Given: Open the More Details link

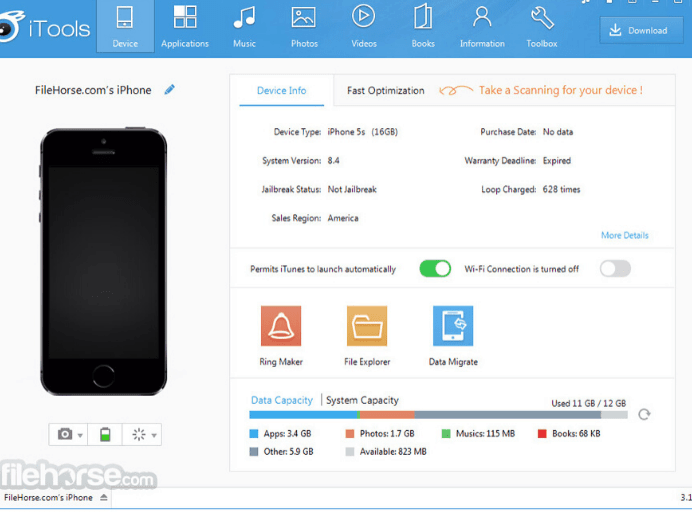Looking at the screenshot, I should tap(624, 235).
